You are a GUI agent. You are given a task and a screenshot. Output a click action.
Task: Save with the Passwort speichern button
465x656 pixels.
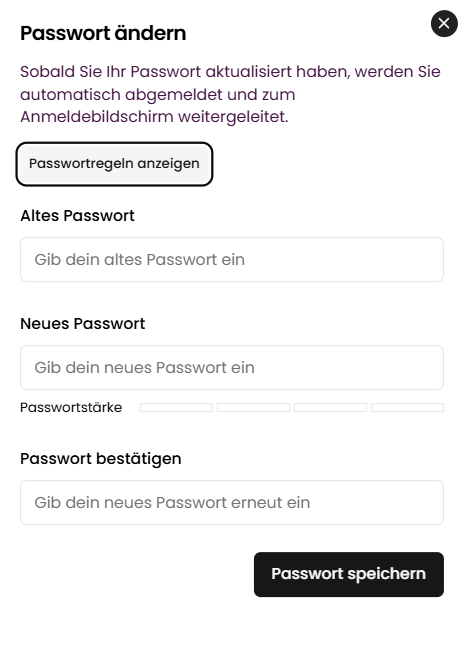coord(349,574)
